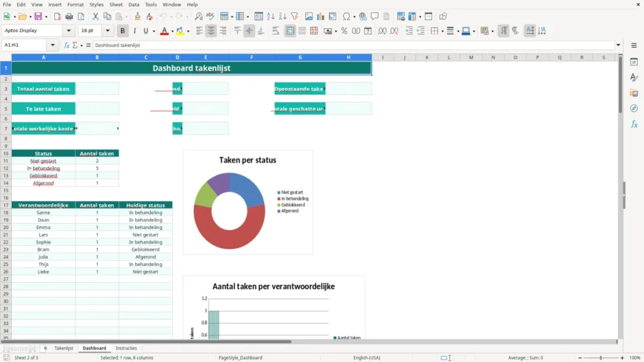The width and height of the screenshot is (644, 362).
Task: Center text horizontally
Action: click(x=211, y=31)
